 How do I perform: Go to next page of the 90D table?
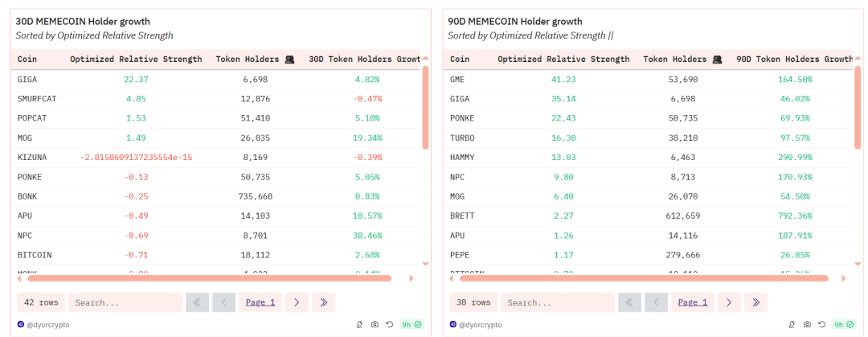(x=729, y=302)
